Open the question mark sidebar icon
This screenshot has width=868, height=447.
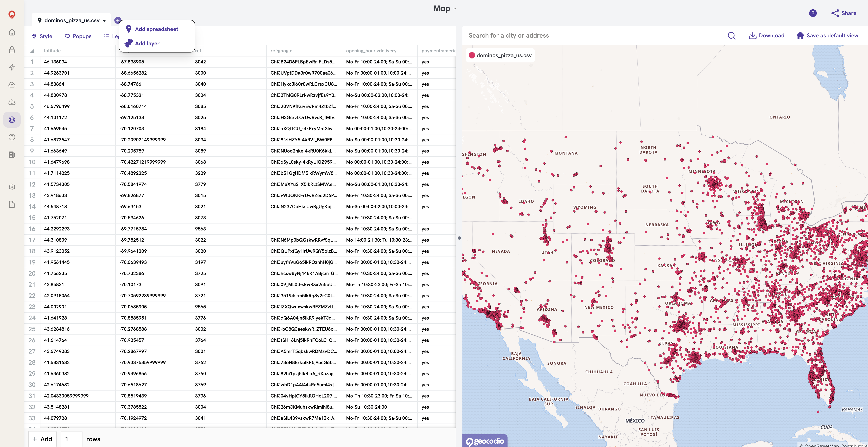(x=12, y=137)
